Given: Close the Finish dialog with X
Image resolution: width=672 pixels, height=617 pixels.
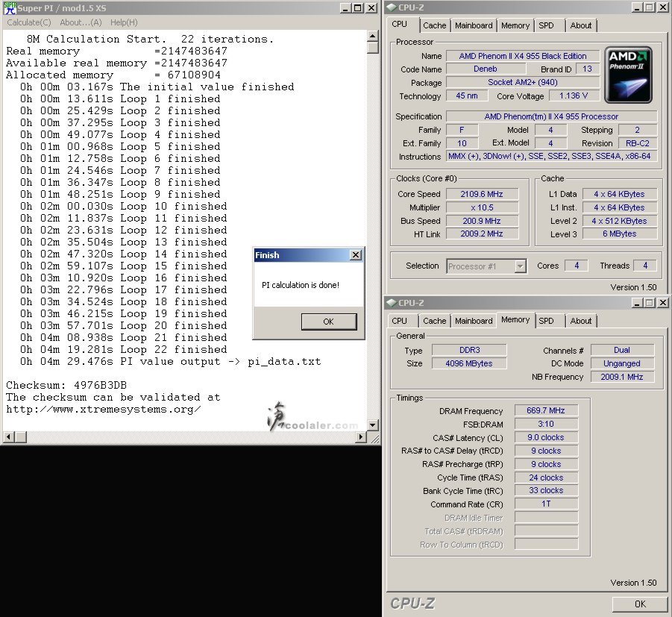Looking at the screenshot, I should pos(356,255).
